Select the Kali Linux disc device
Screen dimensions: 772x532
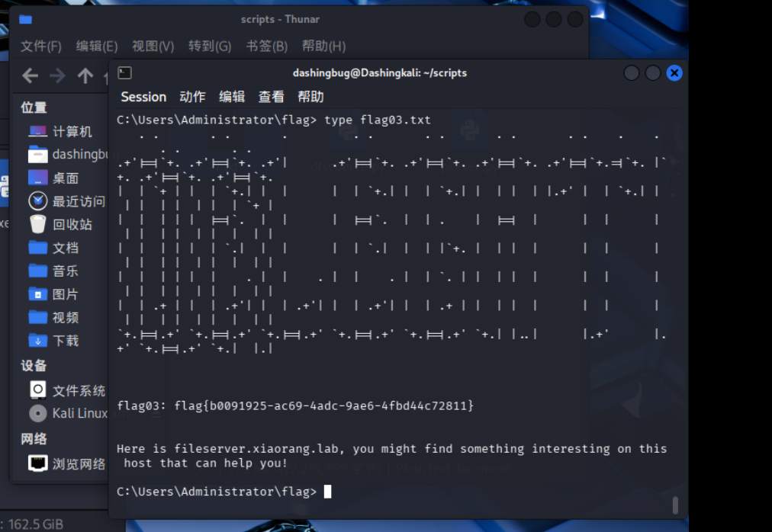pos(79,414)
